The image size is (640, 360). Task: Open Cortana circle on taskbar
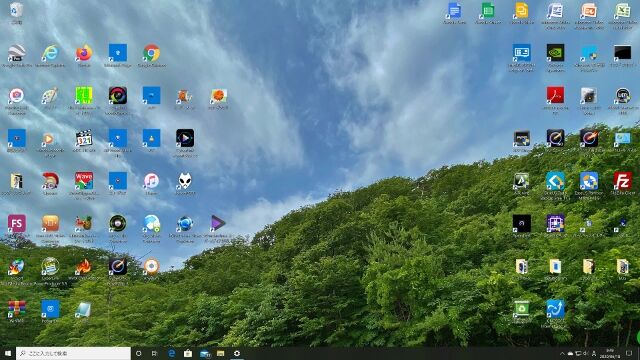point(138,353)
